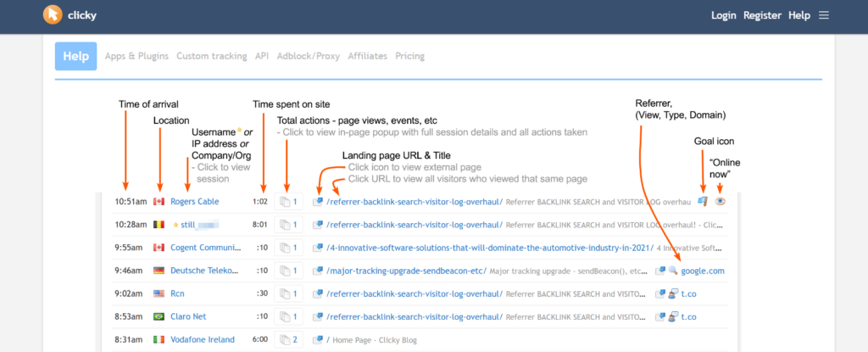Switch to the API tab
The image size is (868, 352).
(x=262, y=56)
